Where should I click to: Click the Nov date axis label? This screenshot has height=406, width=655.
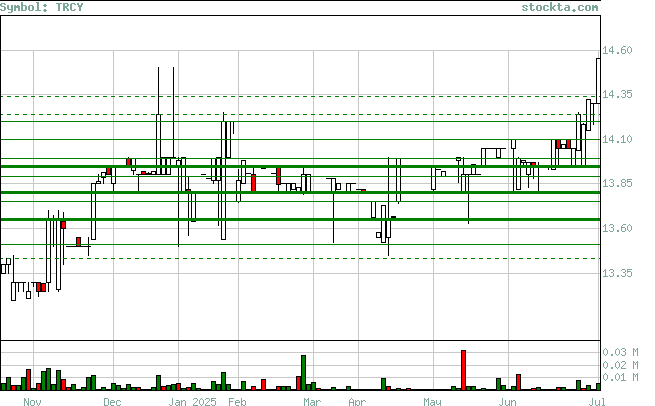(x=32, y=401)
